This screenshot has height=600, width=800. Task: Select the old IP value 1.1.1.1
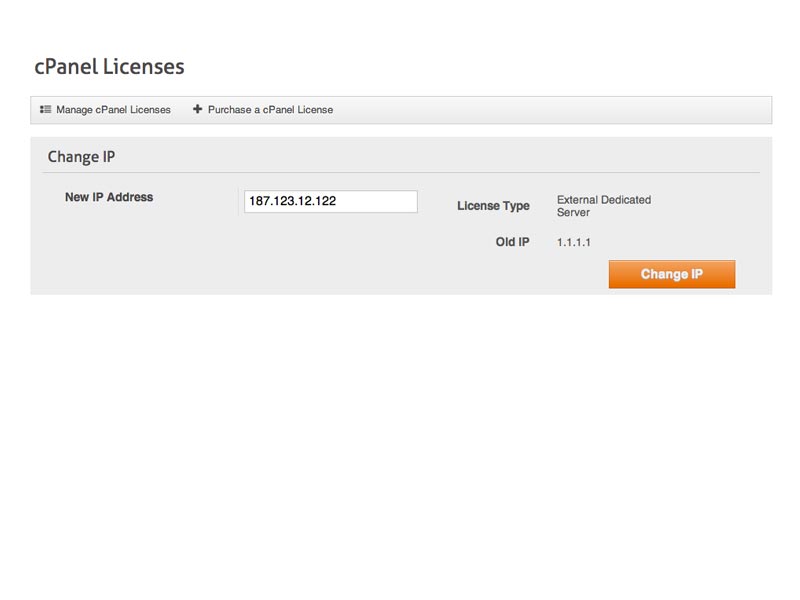(573, 242)
